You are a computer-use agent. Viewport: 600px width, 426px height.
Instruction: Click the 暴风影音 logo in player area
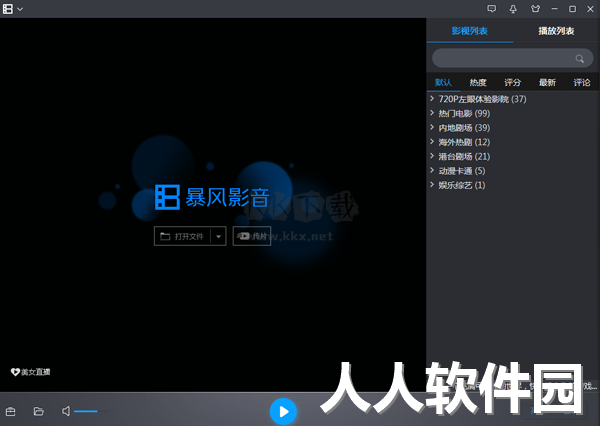click(x=212, y=197)
